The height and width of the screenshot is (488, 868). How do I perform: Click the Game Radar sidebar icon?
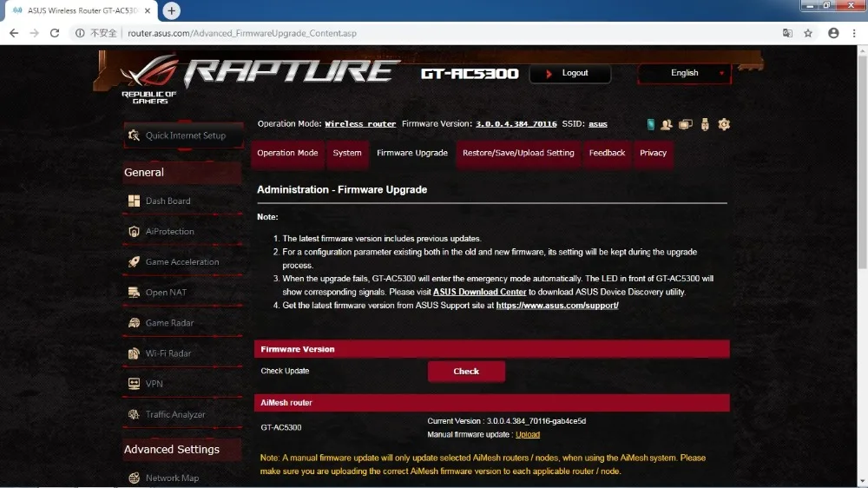pos(134,323)
